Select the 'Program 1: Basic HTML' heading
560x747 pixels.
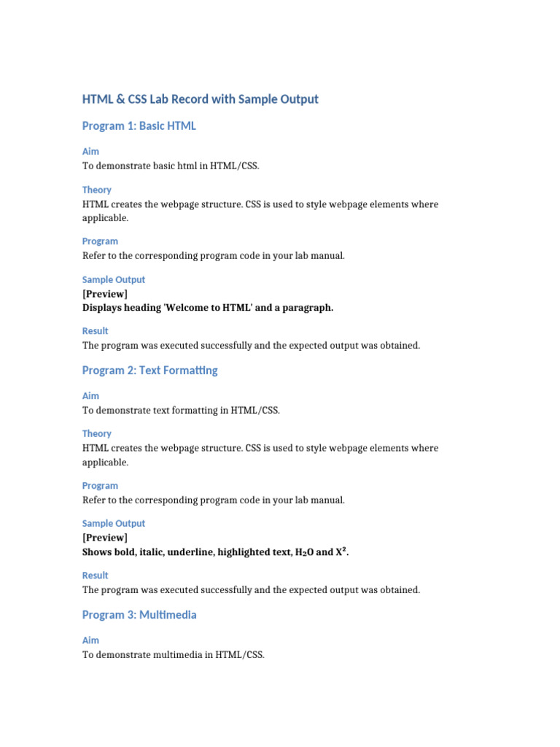coord(139,125)
